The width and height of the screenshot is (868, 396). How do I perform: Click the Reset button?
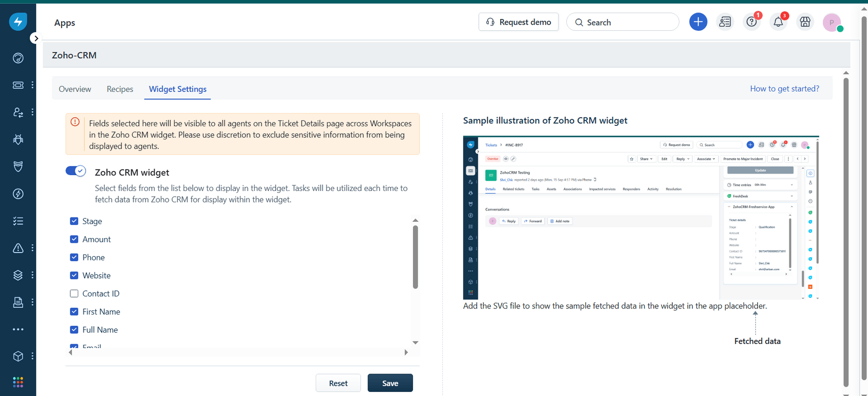pyautogui.click(x=338, y=383)
